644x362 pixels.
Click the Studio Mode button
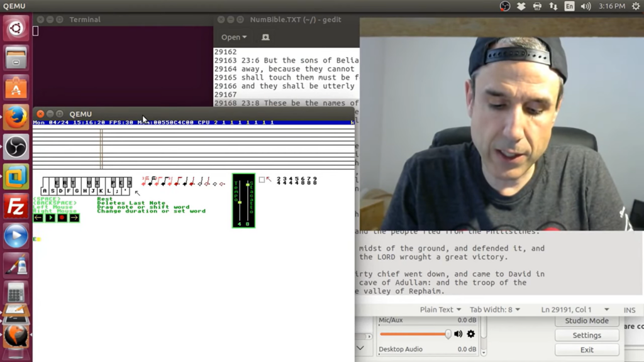click(586, 321)
